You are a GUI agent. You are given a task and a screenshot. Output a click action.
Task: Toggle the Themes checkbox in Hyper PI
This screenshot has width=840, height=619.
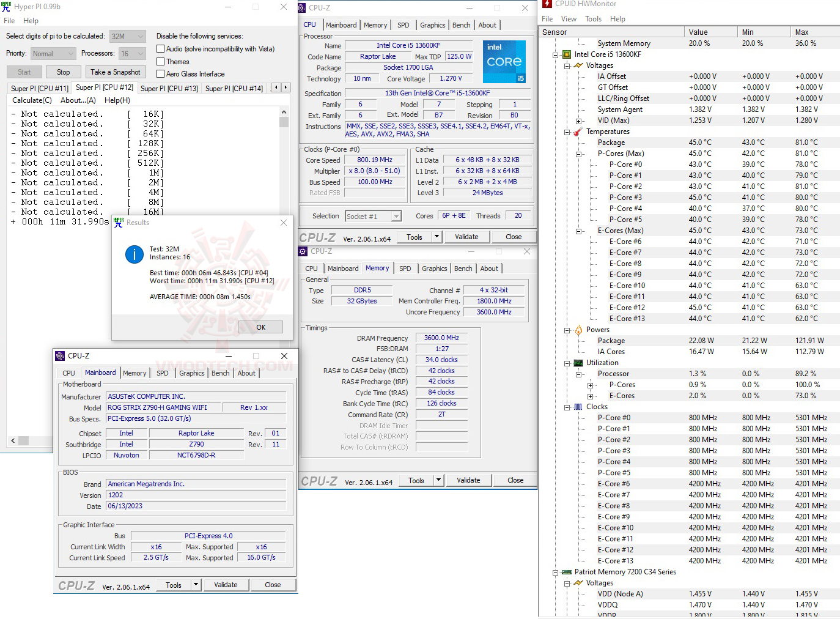(161, 62)
